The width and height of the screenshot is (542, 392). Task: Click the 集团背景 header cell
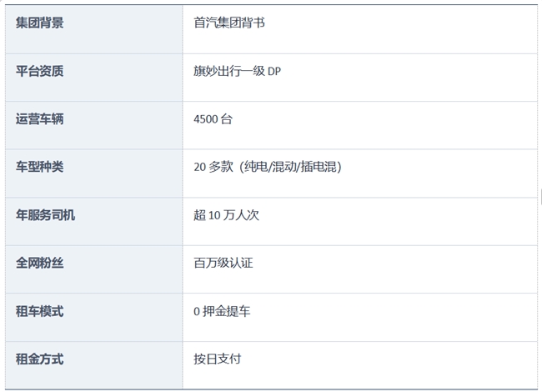click(39, 23)
